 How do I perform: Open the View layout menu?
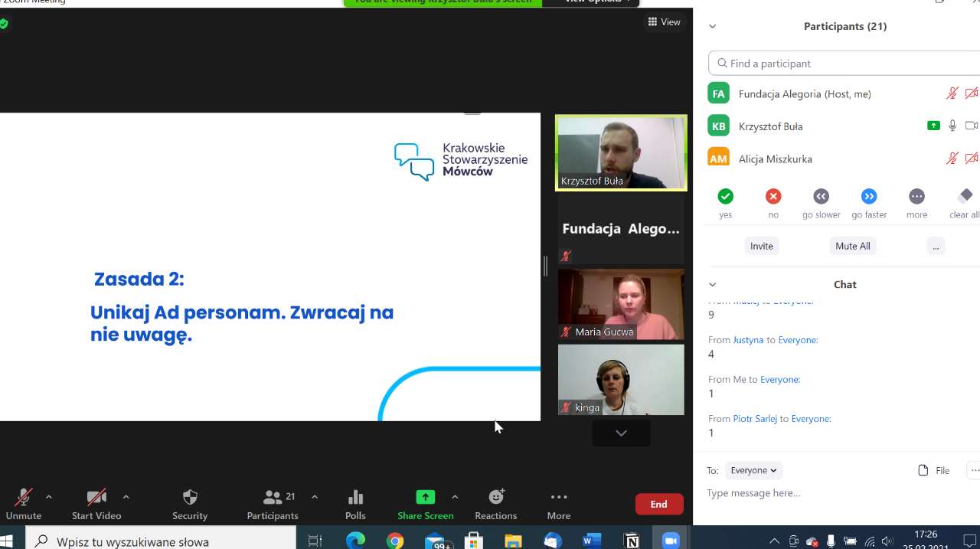[664, 22]
